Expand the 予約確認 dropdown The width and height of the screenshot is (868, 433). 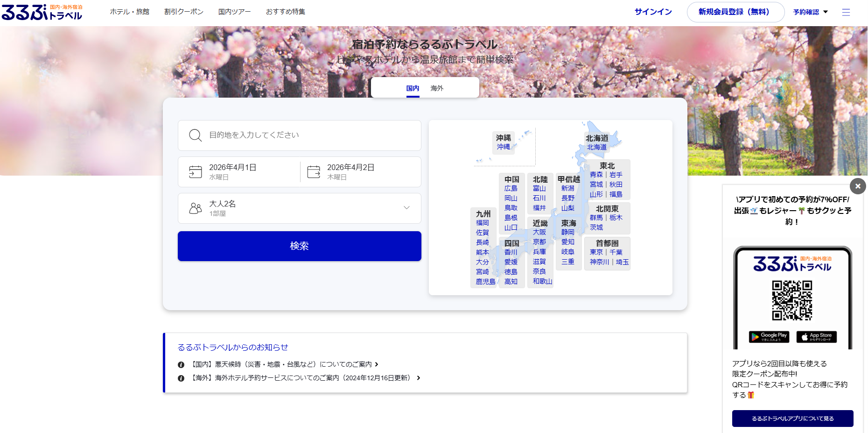point(810,12)
